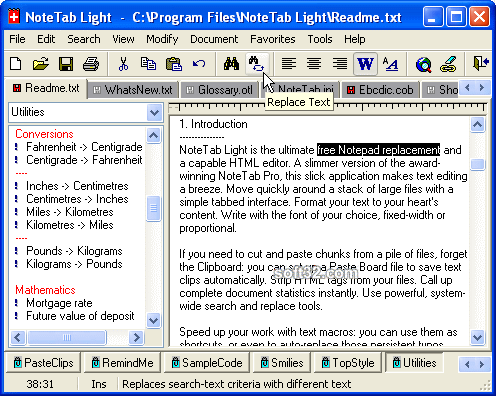The height and width of the screenshot is (396, 496).
Task: Open the RemindMe library tab
Action: [123, 363]
